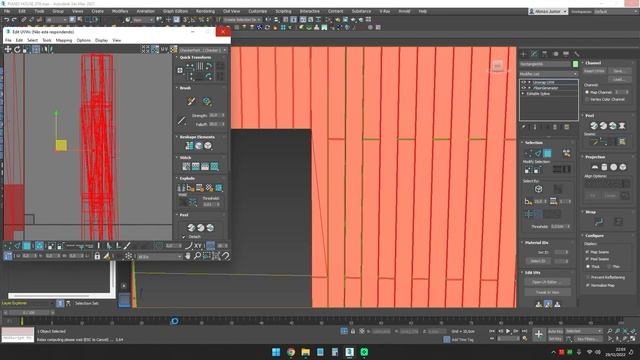Toggle the Peel Seams checkbox
The image size is (640, 360).
click(x=587, y=259)
